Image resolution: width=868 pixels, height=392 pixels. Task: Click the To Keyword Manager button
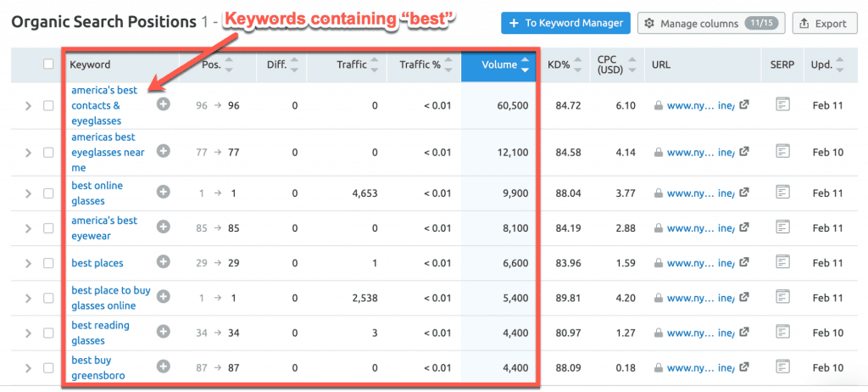click(x=565, y=23)
